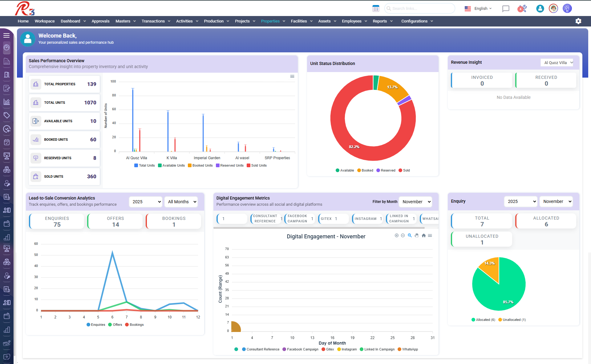Toggle WhatsApp series in engagement chart legend
The width and height of the screenshot is (591, 364).
point(408,350)
